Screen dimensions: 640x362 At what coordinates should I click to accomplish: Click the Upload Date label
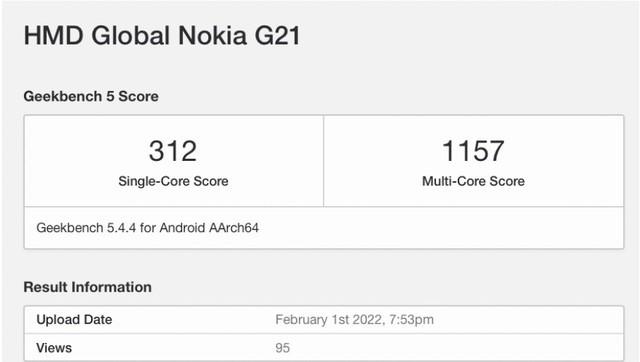pyautogui.click(x=74, y=320)
